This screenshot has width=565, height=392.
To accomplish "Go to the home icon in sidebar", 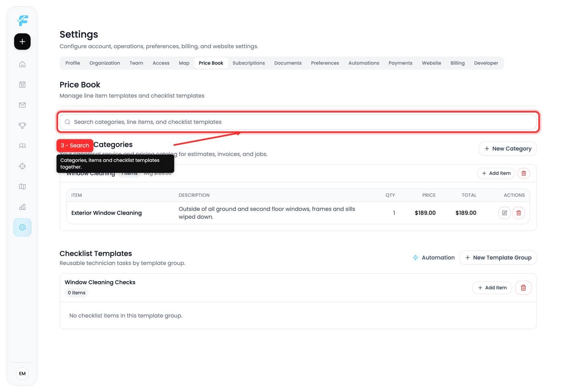I will pos(22,64).
